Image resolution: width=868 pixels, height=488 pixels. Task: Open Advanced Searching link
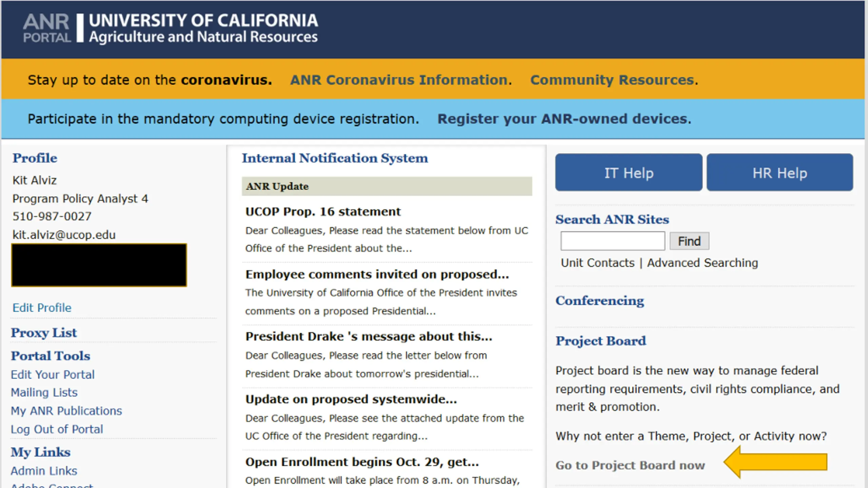click(x=703, y=263)
